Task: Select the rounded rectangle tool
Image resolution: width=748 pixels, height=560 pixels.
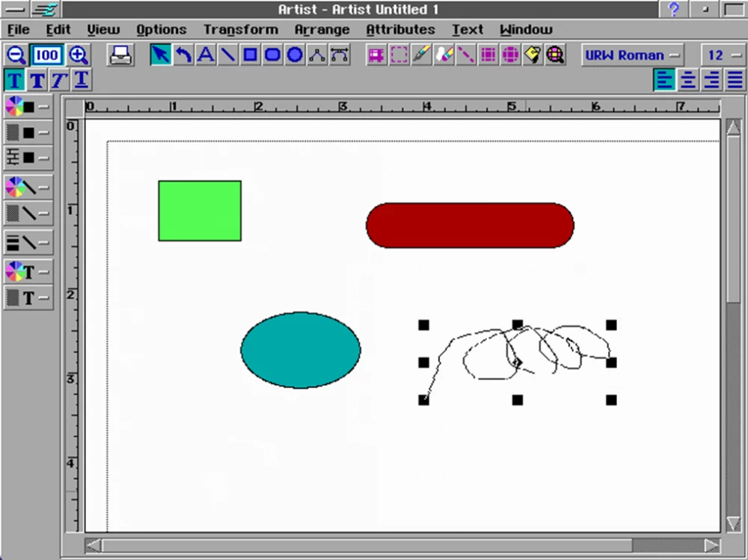Action: (272, 54)
